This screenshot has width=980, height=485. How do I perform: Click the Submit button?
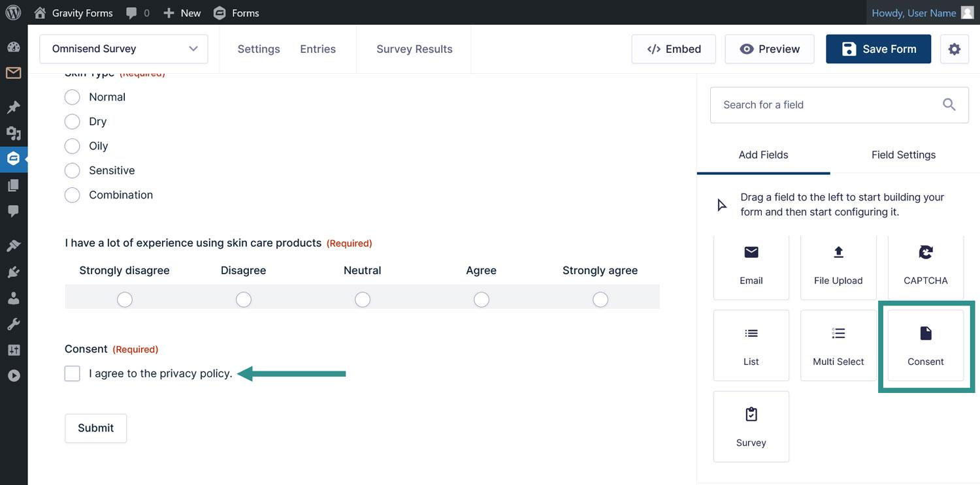[95, 428]
